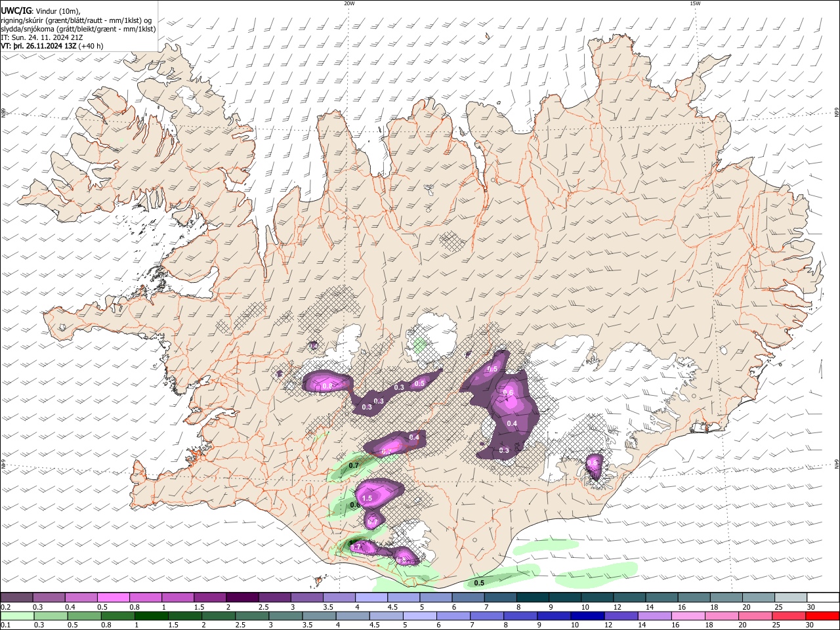Click the slate blue 6–7 snow legend swatch
This screenshot has height=630, width=840.
467,597
